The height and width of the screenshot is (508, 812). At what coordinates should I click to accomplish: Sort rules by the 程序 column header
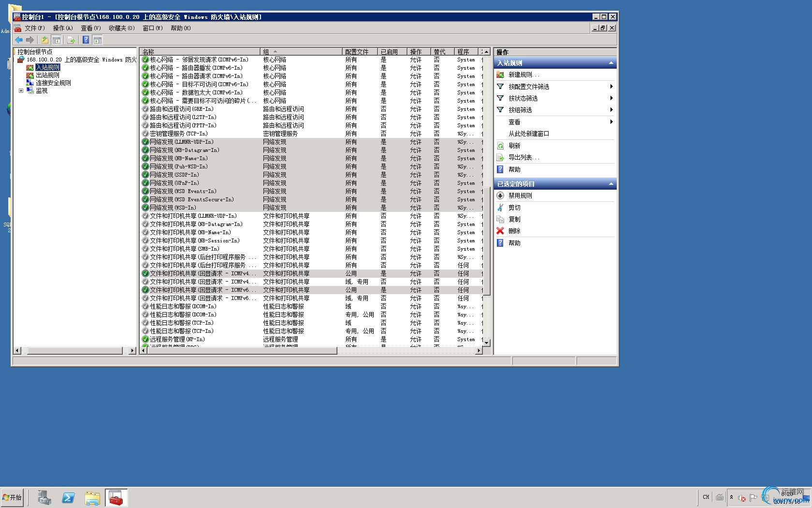[466, 52]
